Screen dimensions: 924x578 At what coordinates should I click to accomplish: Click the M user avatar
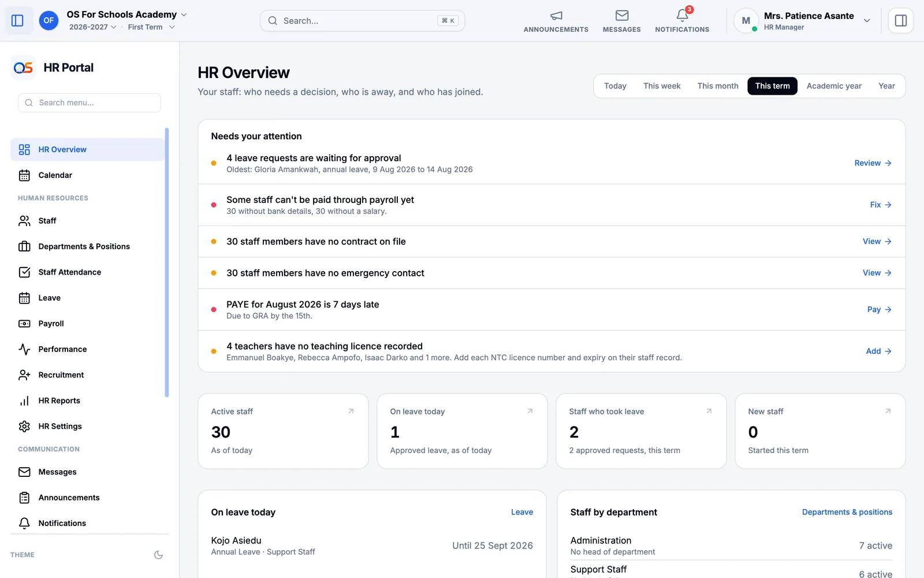pyautogui.click(x=746, y=21)
